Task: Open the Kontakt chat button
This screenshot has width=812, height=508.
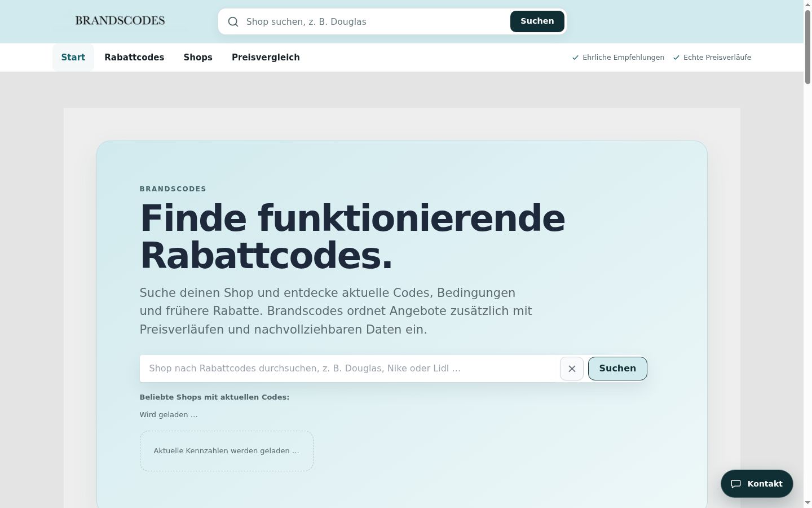Action: (x=757, y=484)
